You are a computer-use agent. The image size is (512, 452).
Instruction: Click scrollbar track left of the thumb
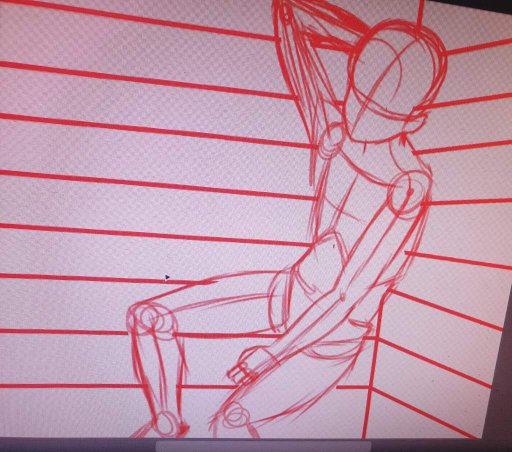click(78, 446)
